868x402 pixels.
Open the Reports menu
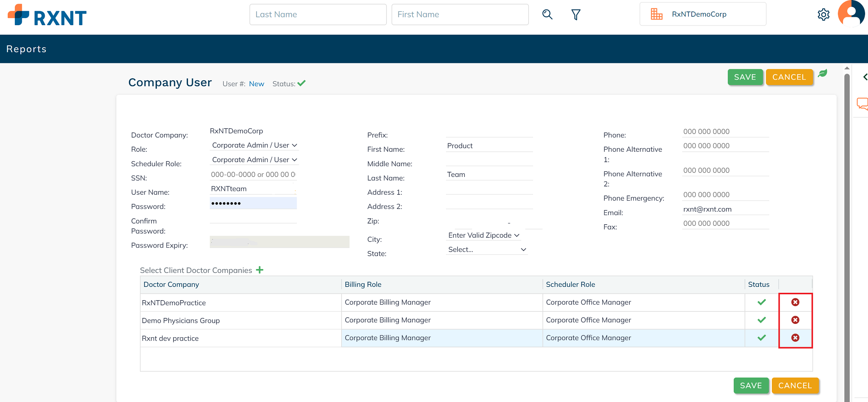click(26, 49)
